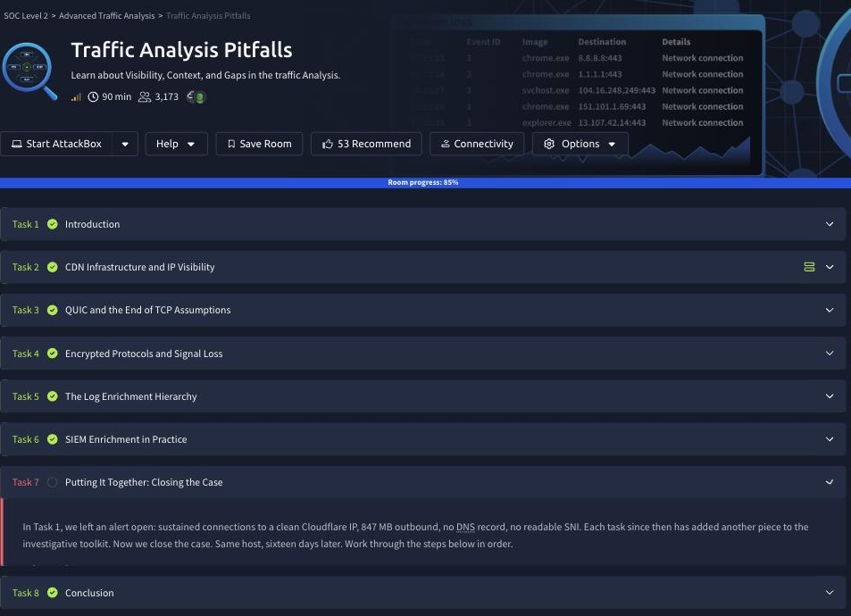Screen dimensions: 851x616
Task: Click the 90 min duration text
Action: [x=117, y=97]
